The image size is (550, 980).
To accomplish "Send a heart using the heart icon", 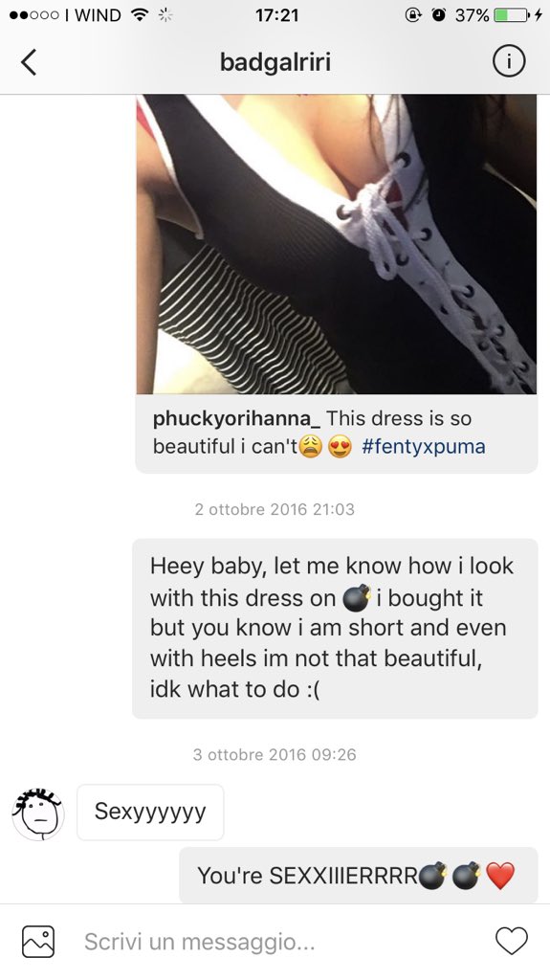I will click(511, 942).
